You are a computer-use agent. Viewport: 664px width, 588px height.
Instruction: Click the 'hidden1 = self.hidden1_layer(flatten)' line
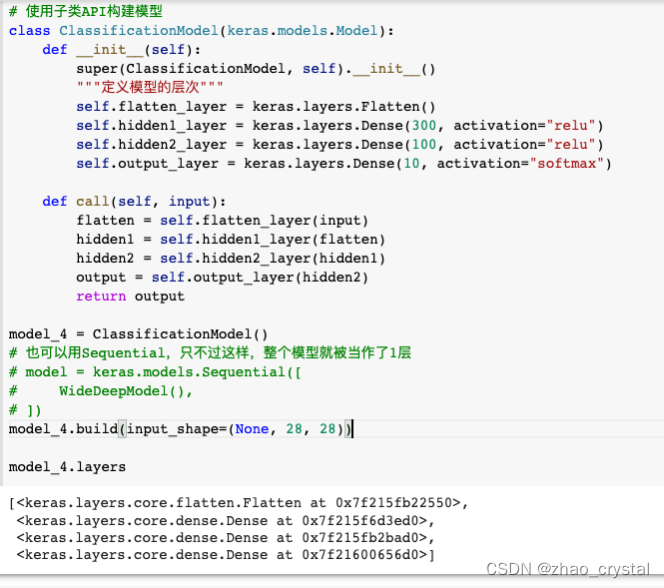click(x=231, y=240)
